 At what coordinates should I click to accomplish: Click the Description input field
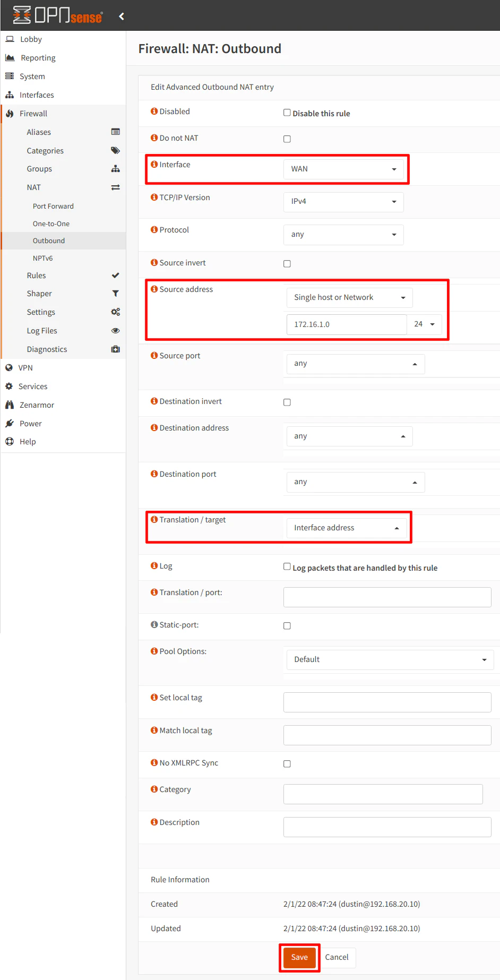[387, 827]
